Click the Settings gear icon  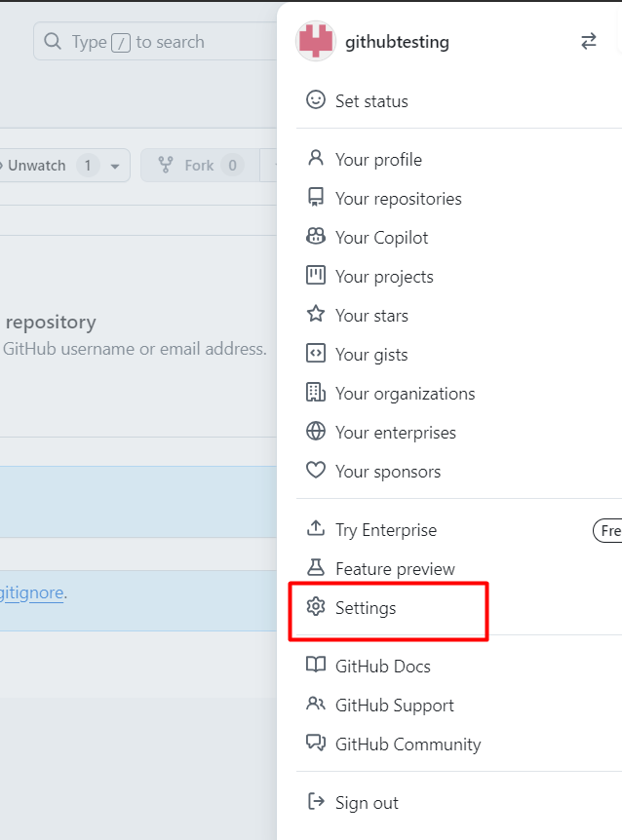click(316, 607)
